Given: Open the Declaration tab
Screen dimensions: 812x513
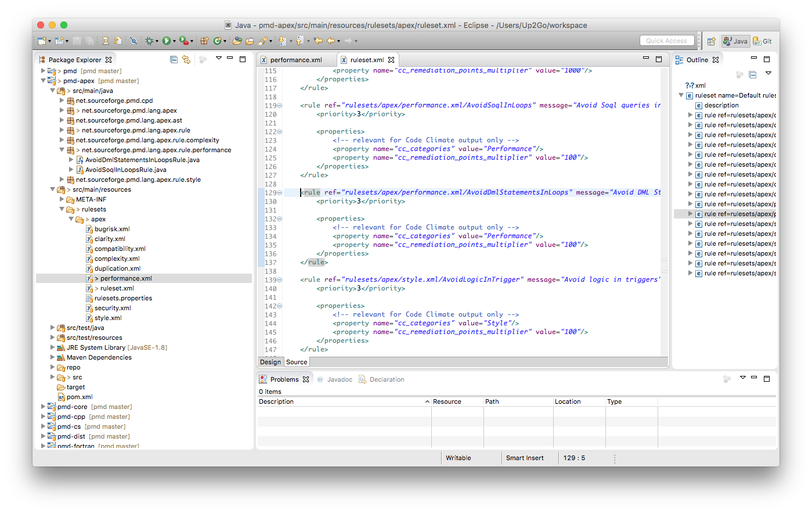Looking at the screenshot, I should pyautogui.click(x=381, y=379).
